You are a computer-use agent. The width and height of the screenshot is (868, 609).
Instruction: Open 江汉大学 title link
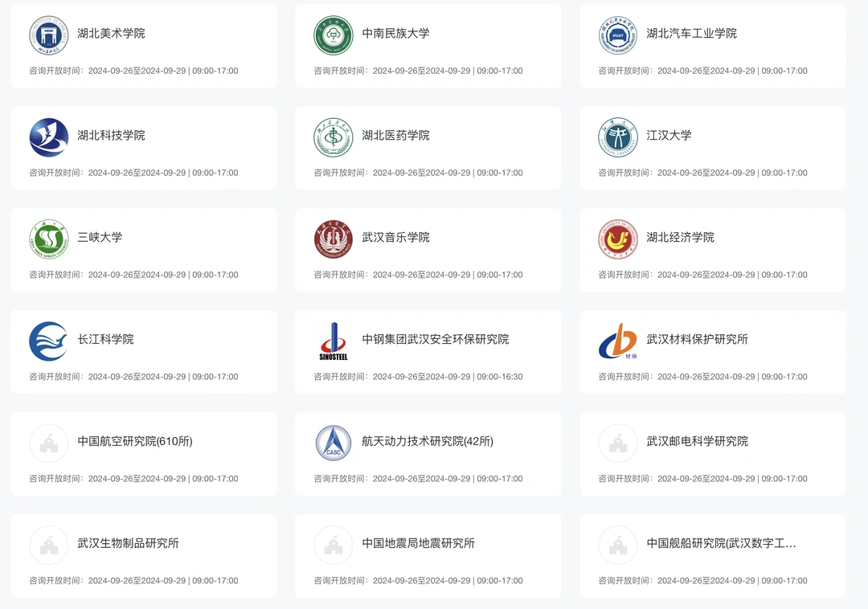point(669,135)
